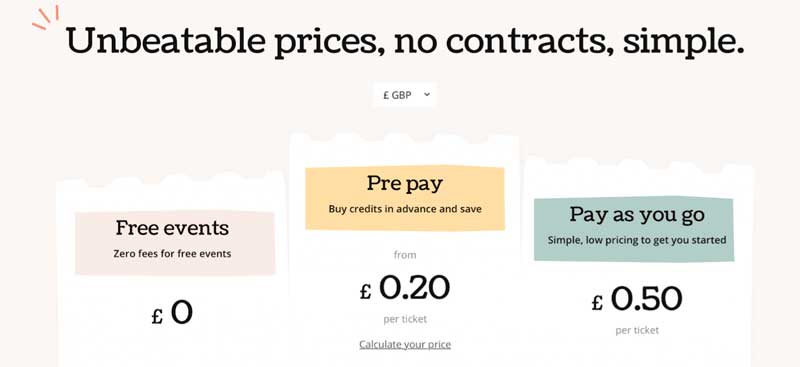Select the Pay as you go header
This screenshot has height=367, width=800.
point(637,214)
